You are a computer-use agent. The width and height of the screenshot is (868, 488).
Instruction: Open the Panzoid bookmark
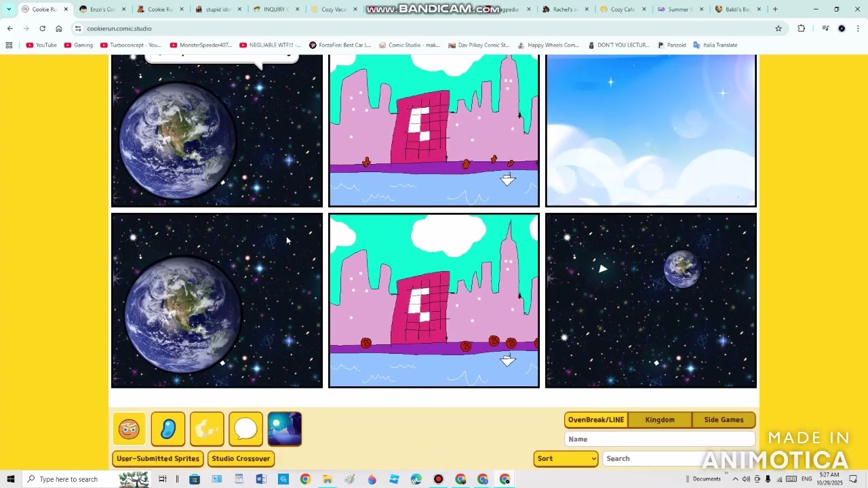pos(671,45)
